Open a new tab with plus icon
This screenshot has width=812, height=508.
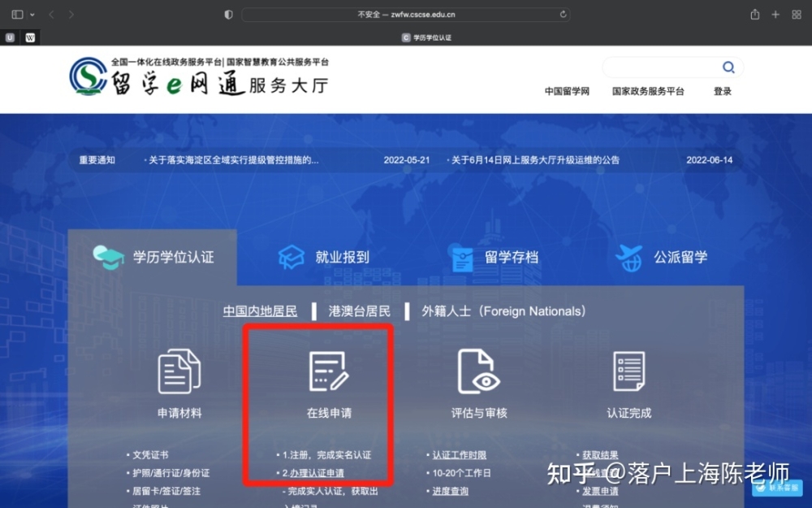(x=775, y=15)
